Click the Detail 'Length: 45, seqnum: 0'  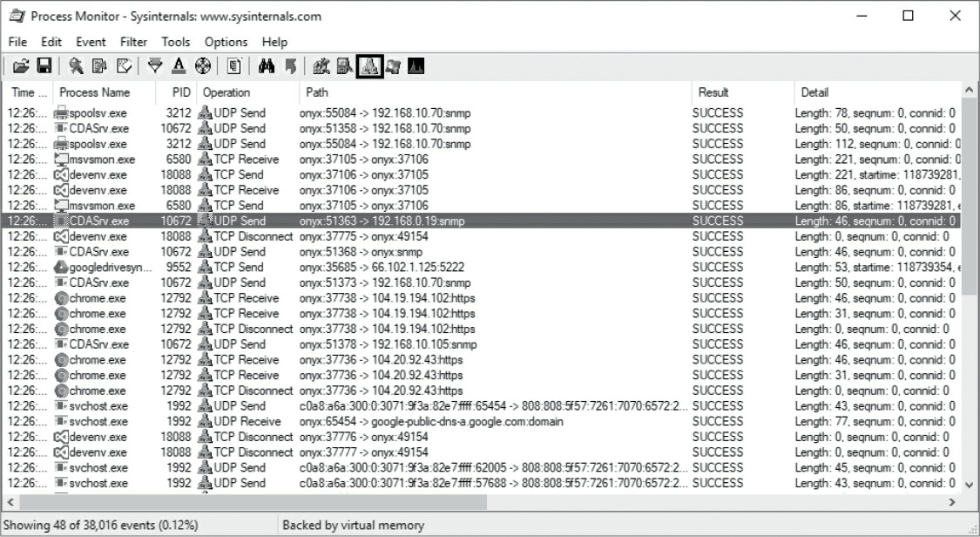coord(875,468)
